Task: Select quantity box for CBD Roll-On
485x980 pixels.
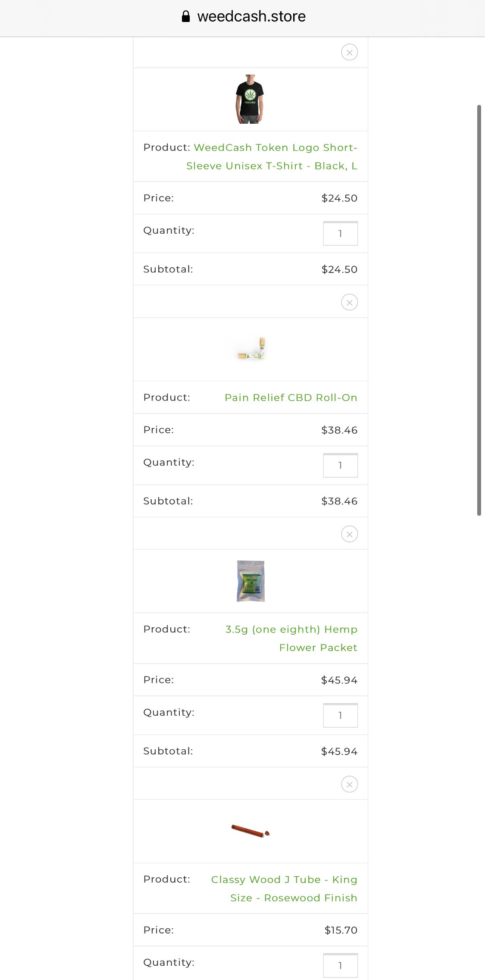Action: [x=340, y=466]
